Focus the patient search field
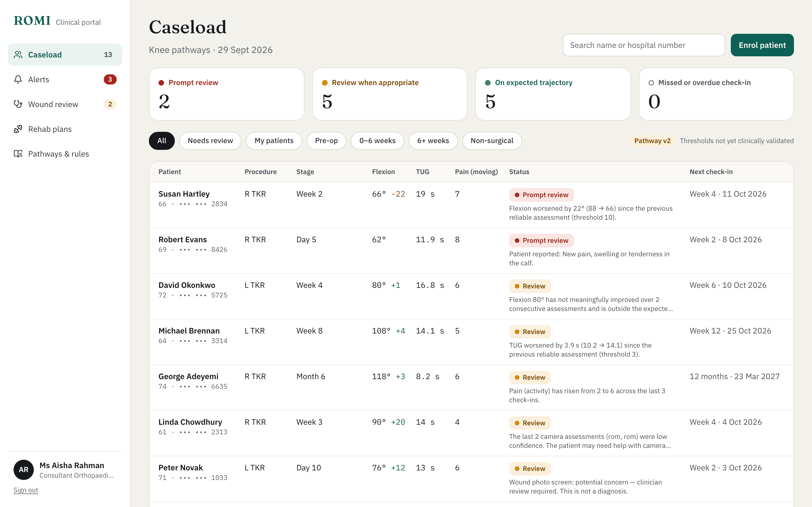 pos(644,45)
